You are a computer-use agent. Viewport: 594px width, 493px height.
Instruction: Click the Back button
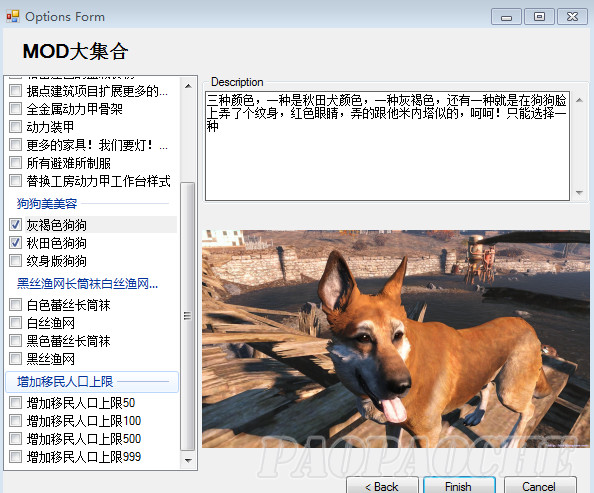tap(382, 486)
